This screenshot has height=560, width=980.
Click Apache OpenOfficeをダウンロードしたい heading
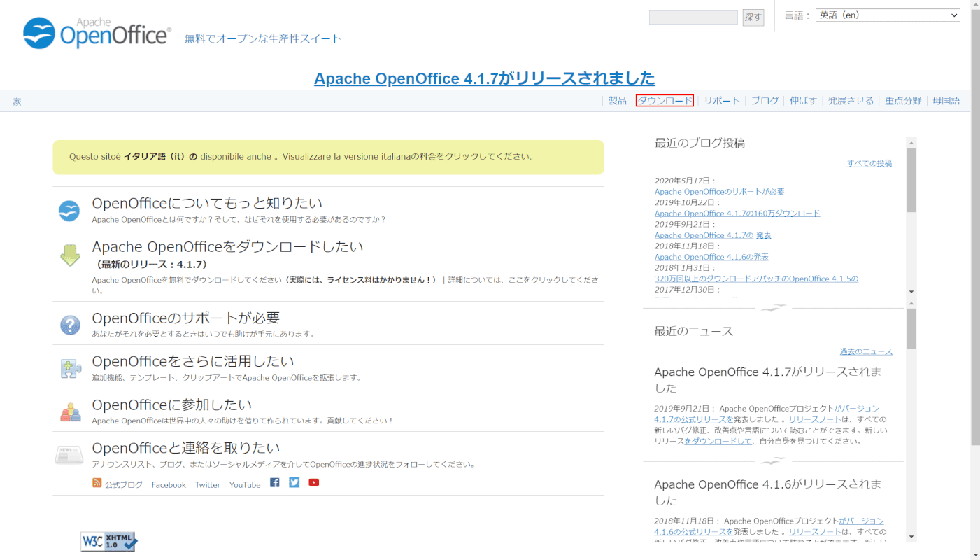pyautogui.click(x=227, y=246)
